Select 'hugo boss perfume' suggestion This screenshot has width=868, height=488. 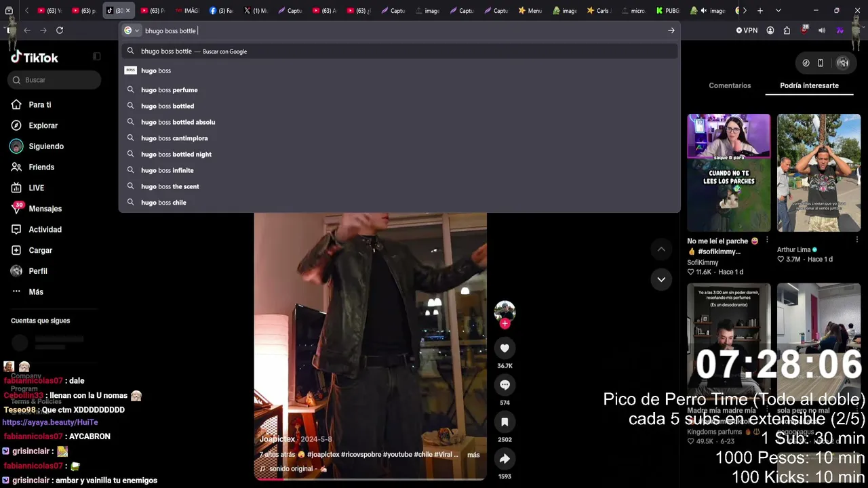400,90
